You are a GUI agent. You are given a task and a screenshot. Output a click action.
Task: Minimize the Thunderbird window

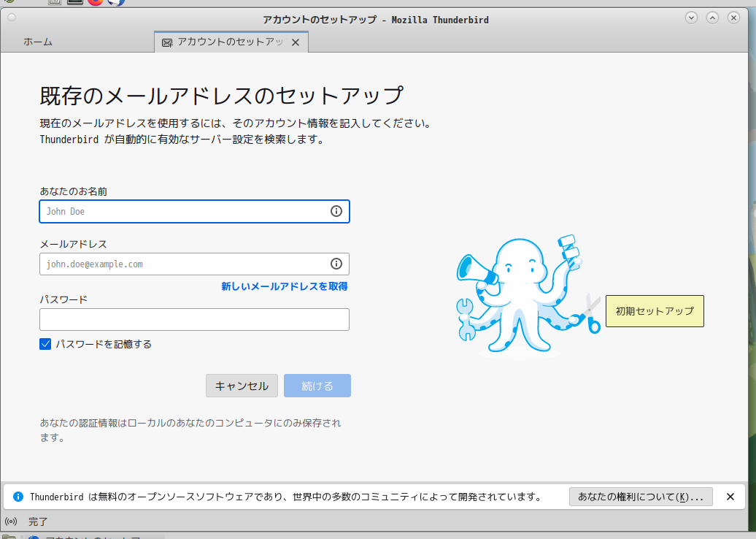691,18
